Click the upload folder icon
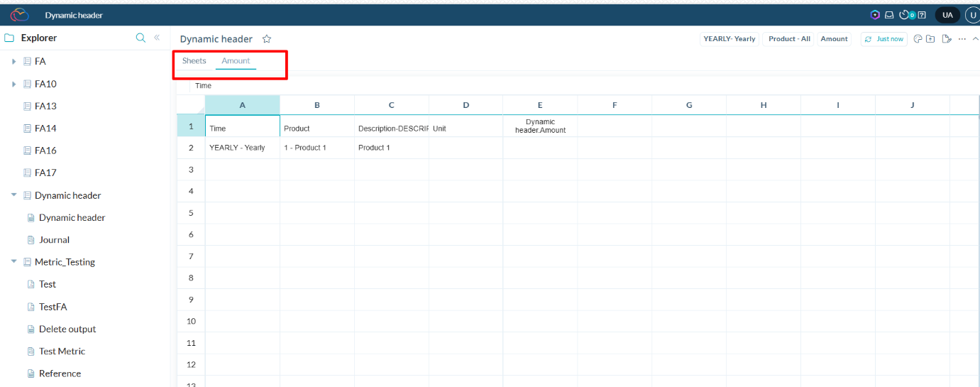This screenshot has height=387, width=980. pos(930,39)
